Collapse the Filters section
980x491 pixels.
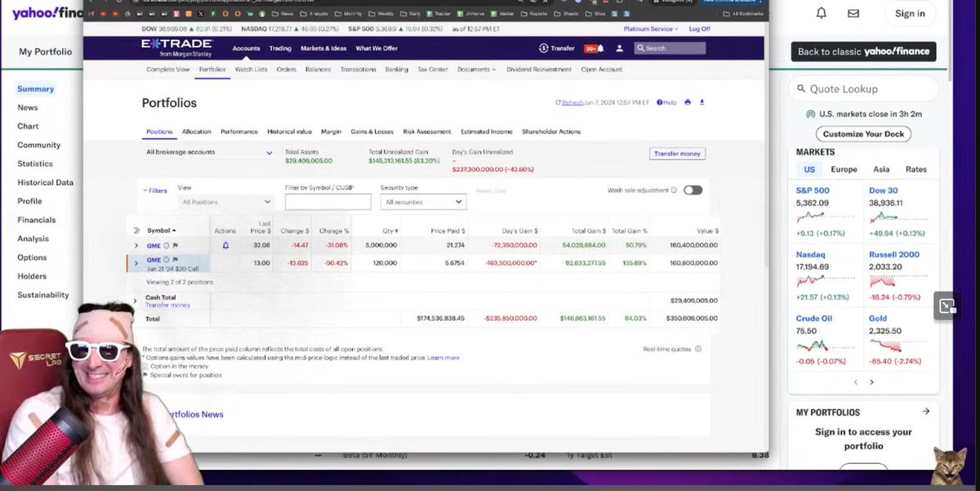point(155,190)
